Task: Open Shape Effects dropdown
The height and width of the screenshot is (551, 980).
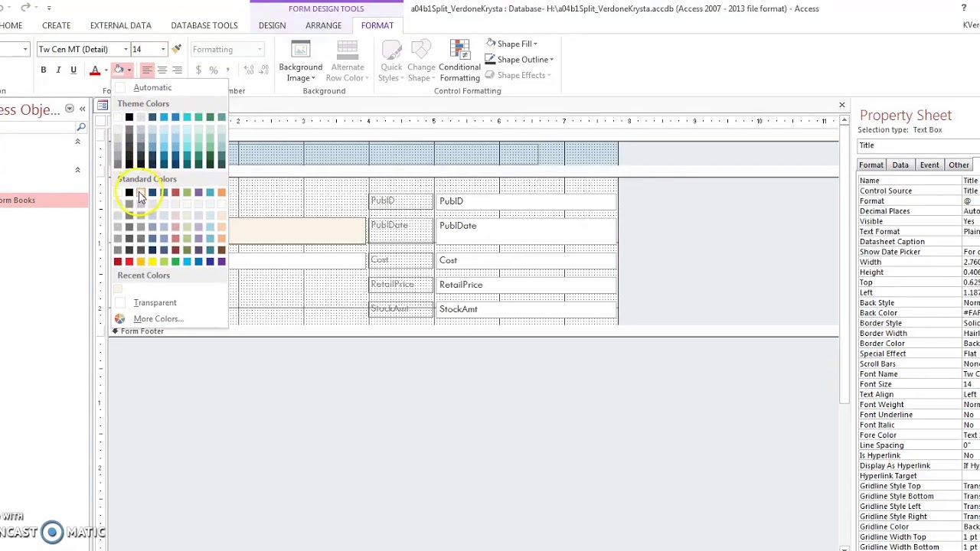Action: (x=518, y=75)
